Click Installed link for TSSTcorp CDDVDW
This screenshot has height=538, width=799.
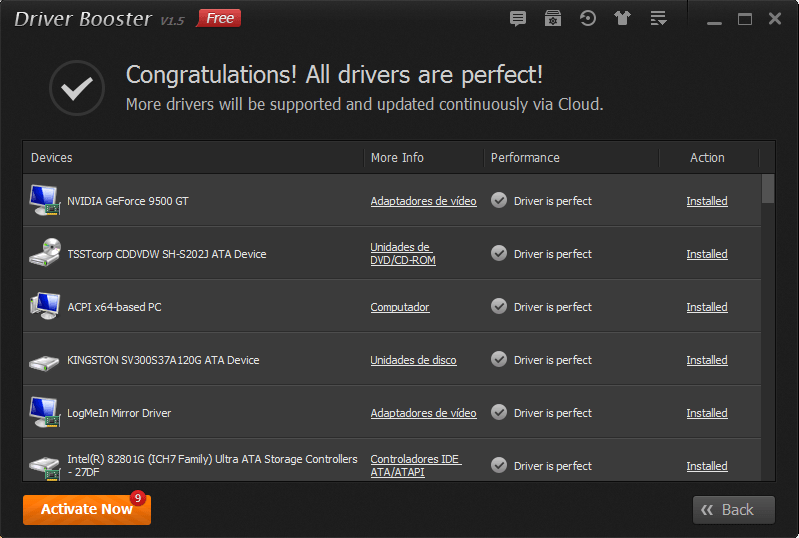(x=707, y=254)
